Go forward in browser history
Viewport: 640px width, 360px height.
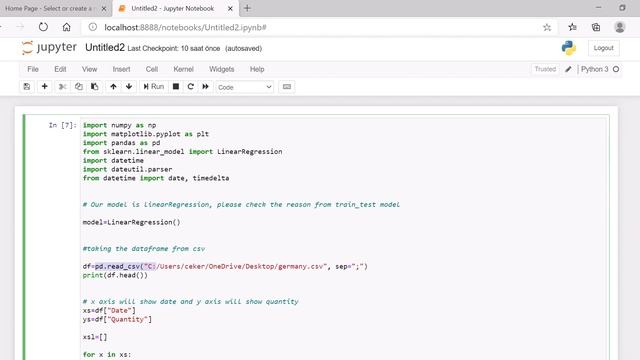[x=20, y=27]
